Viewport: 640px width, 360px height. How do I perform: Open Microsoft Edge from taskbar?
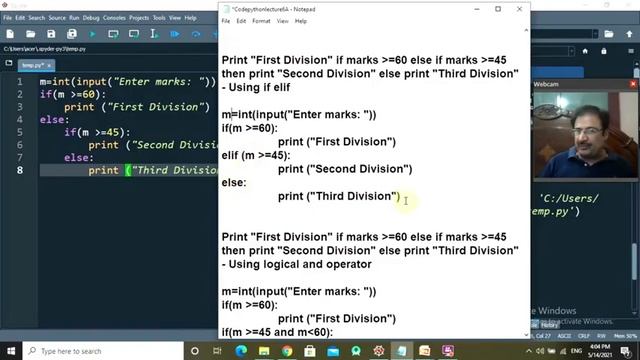(241, 351)
